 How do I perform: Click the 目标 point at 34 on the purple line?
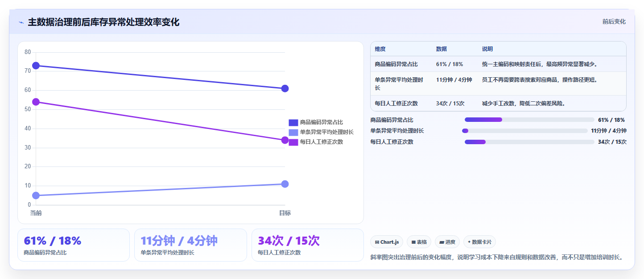click(285, 140)
